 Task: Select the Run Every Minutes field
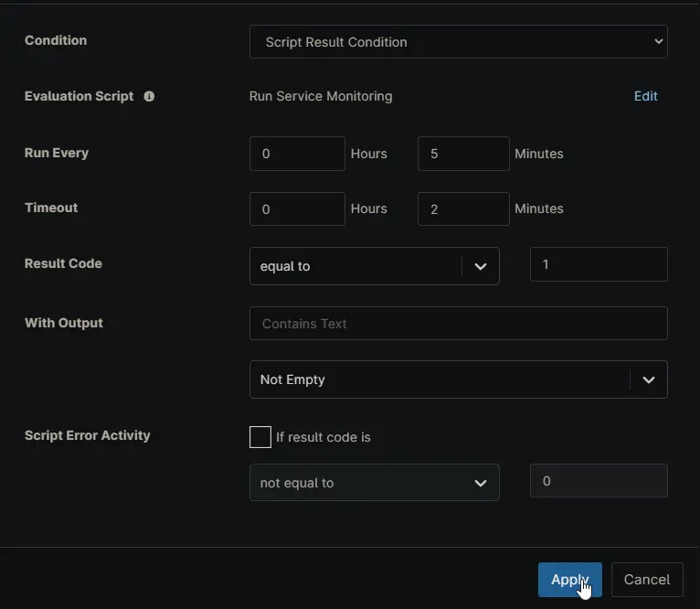(462, 154)
